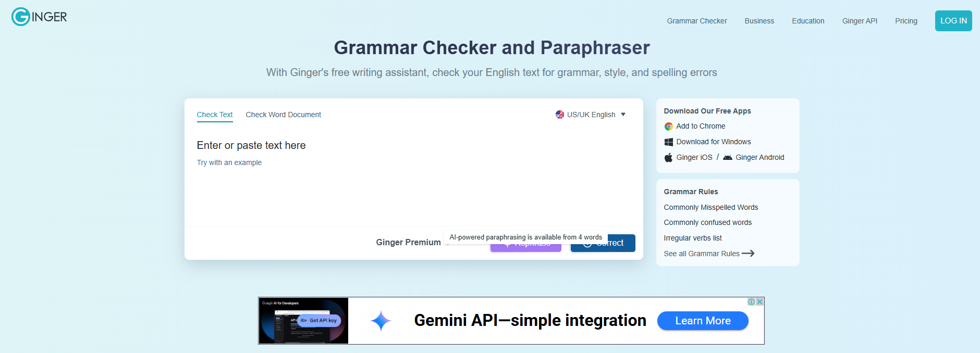This screenshot has height=353, width=980.
Task: Open the Ginger iOS link
Action: coord(694,157)
